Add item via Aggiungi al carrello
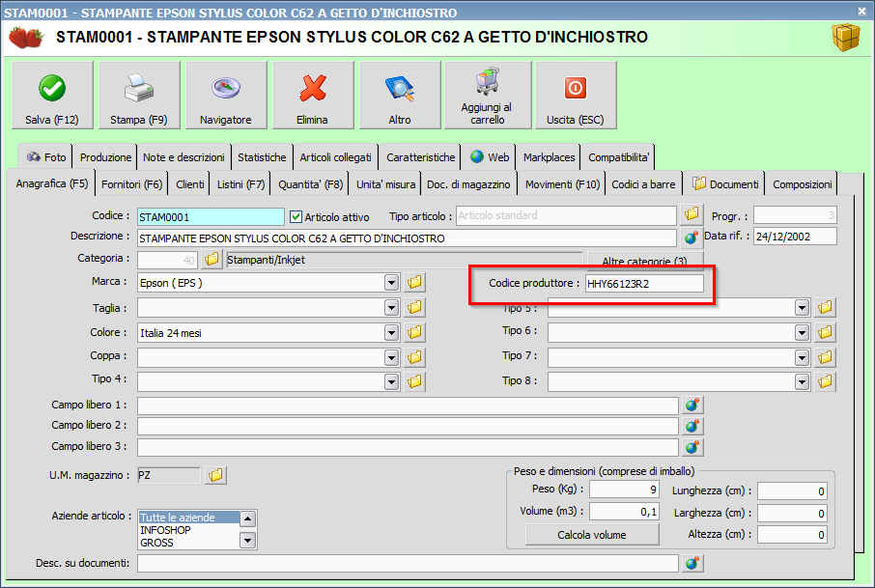875x588 pixels. [488, 96]
